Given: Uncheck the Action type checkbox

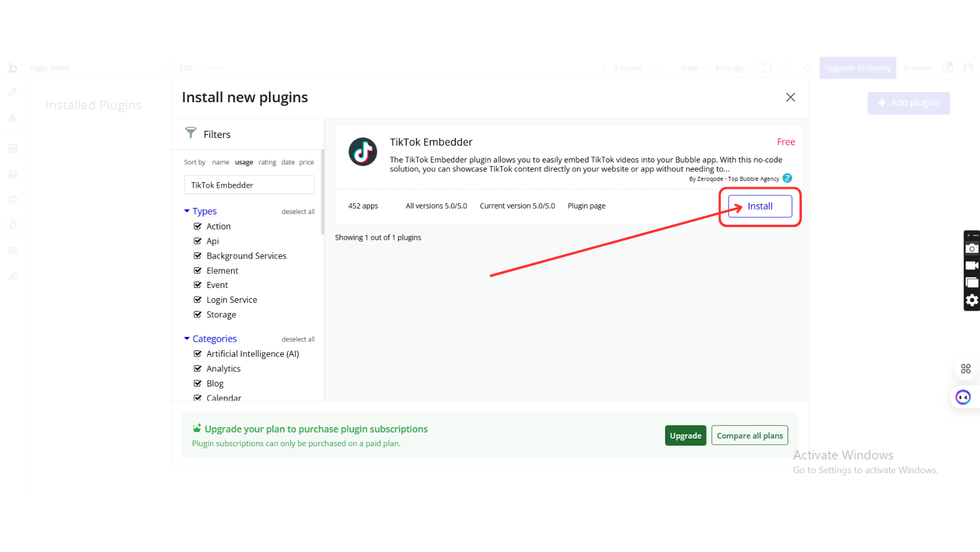Looking at the screenshot, I should pyautogui.click(x=198, y=226).
